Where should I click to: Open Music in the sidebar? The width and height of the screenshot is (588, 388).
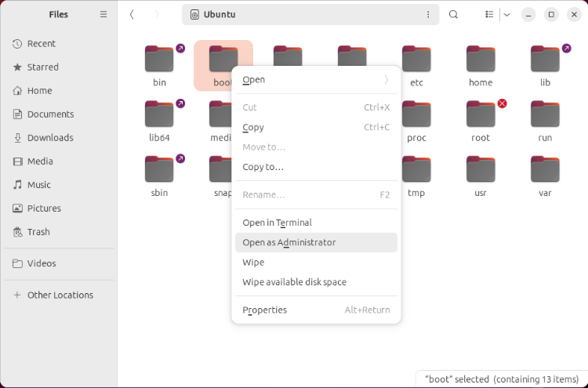click(x=59, y=185)
